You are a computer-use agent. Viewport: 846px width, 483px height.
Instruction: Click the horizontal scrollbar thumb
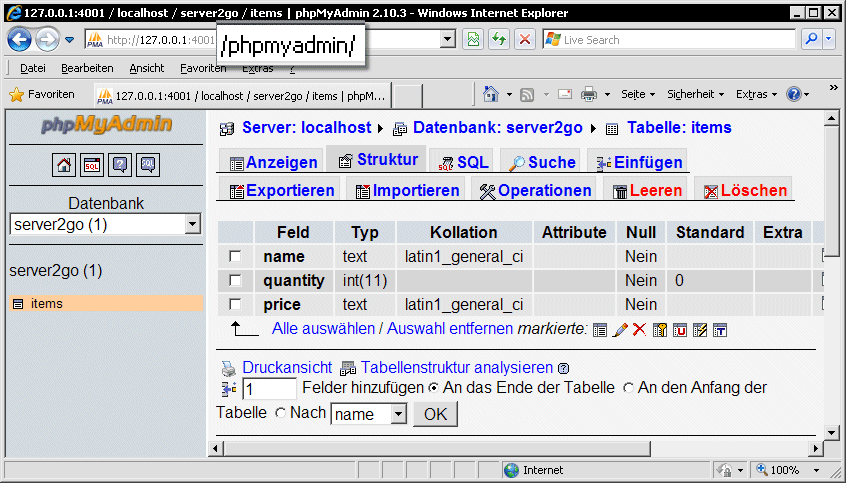coord(436,448)
